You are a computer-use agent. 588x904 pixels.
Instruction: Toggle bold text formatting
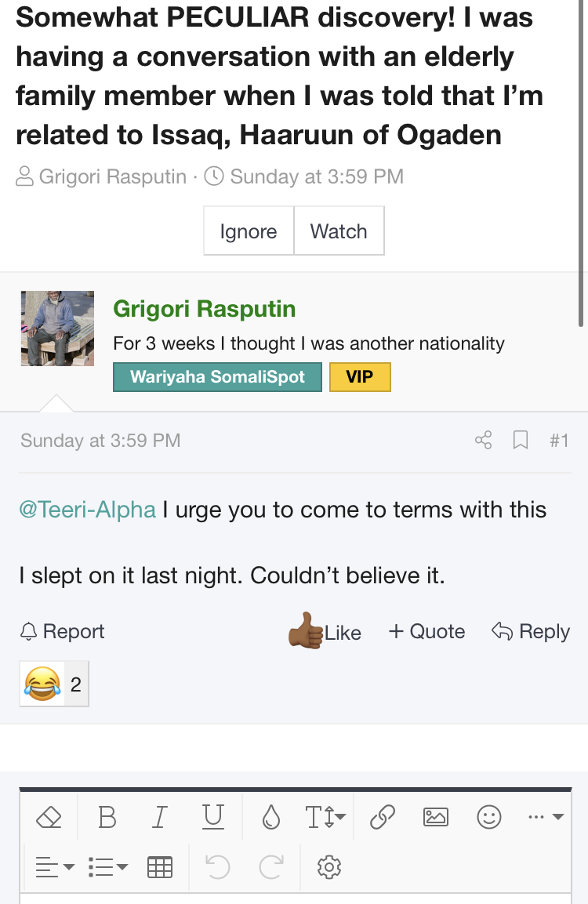[x=107, y=816]
